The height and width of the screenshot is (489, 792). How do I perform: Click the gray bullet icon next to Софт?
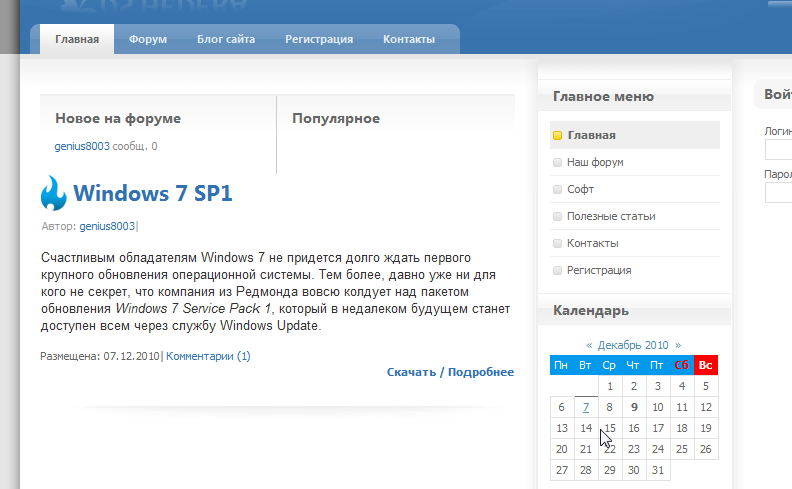[x=558, y=189]
